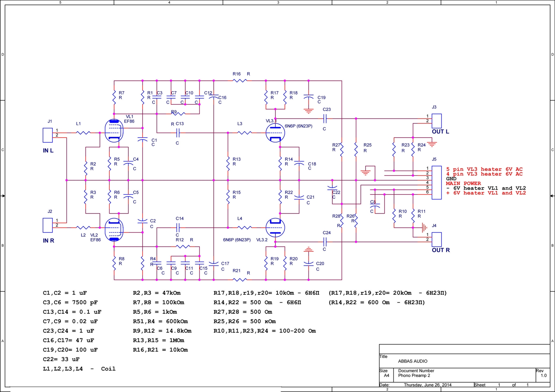Click the 'R13,R15 = 1MOm' value line
This screenshot has width=555, height=392.
(x=159, y=340)
